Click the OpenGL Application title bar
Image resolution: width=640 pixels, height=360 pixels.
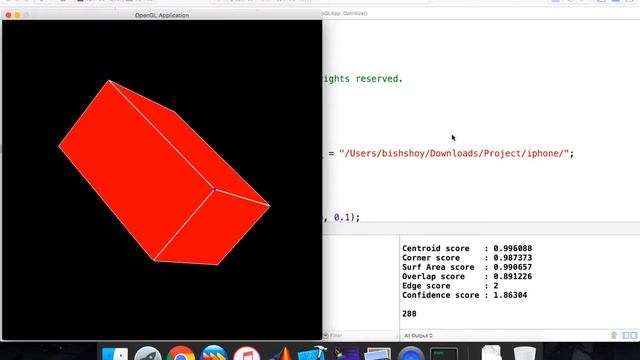[x=162, y=15]
